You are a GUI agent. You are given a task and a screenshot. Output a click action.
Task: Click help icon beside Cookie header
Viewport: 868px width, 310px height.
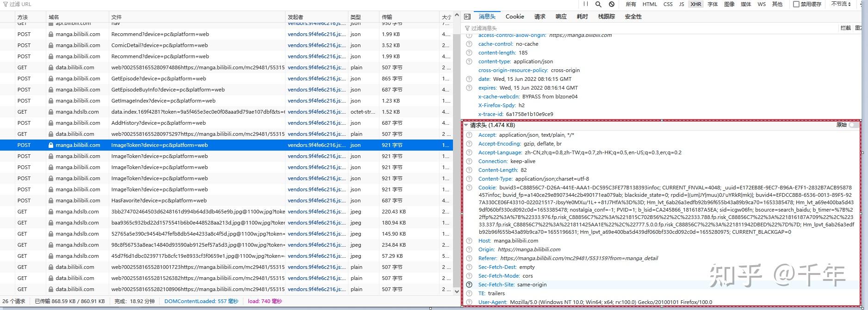point(469,188)
